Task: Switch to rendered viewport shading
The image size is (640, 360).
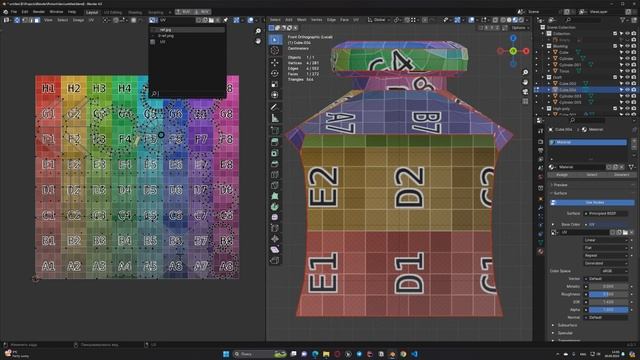Action: click(522, 20)
